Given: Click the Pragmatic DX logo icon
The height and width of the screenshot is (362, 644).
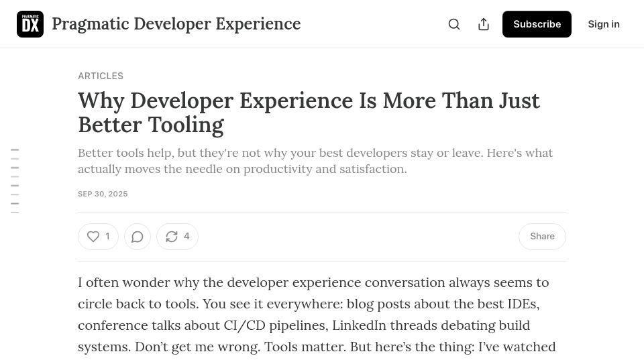Looking at the screenshot, I should coord(30,24).
